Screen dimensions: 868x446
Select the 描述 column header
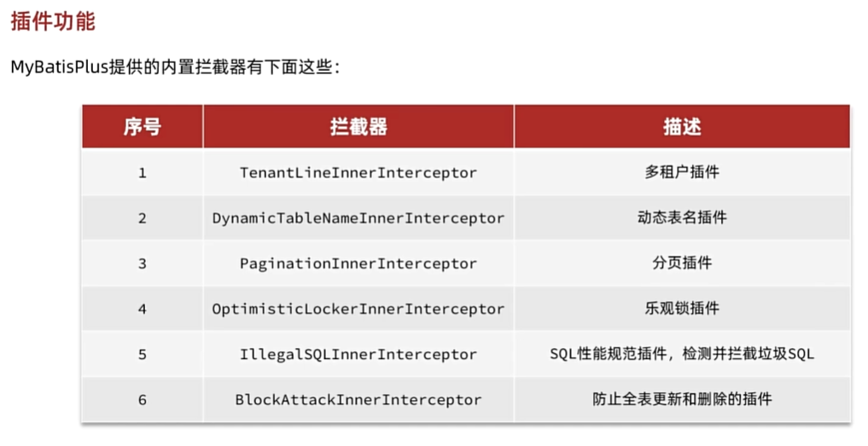coord(682,127)
